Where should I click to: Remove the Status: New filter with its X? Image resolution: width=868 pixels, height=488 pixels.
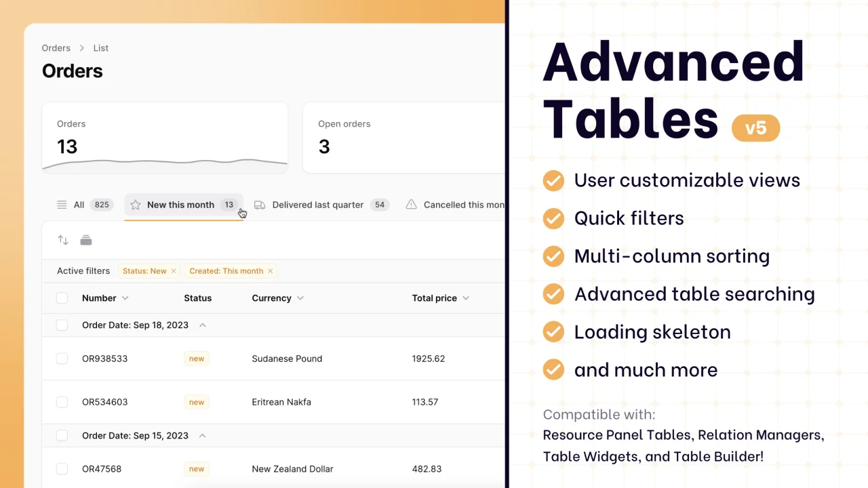tap(173, 270)
